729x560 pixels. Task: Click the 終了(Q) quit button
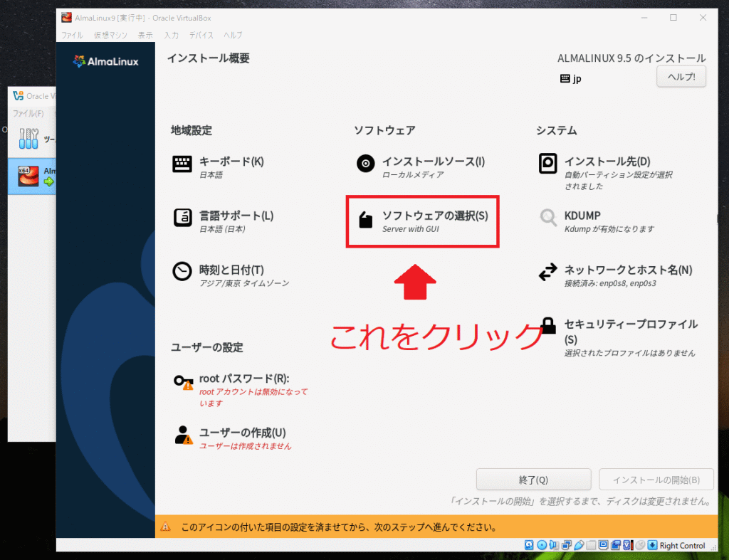[x=533, y=480]
